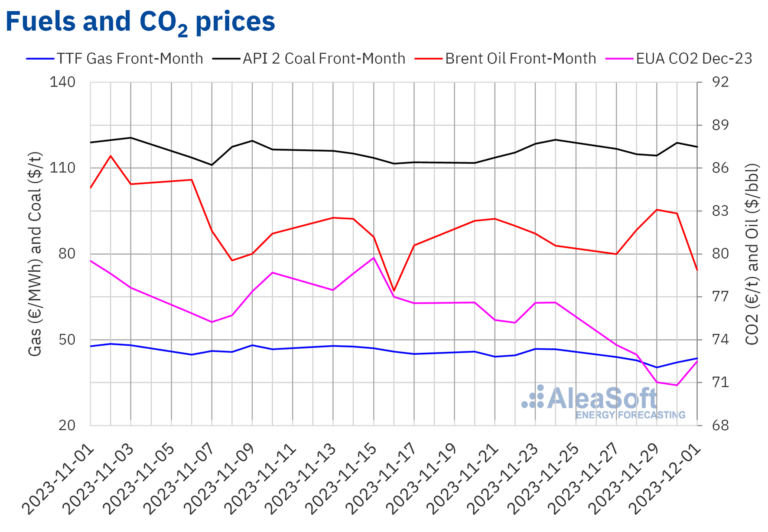This screenshot has height=532, width=768.
Task: Click the Brent Oil Front-Month legend label
Action: (521, 59)
